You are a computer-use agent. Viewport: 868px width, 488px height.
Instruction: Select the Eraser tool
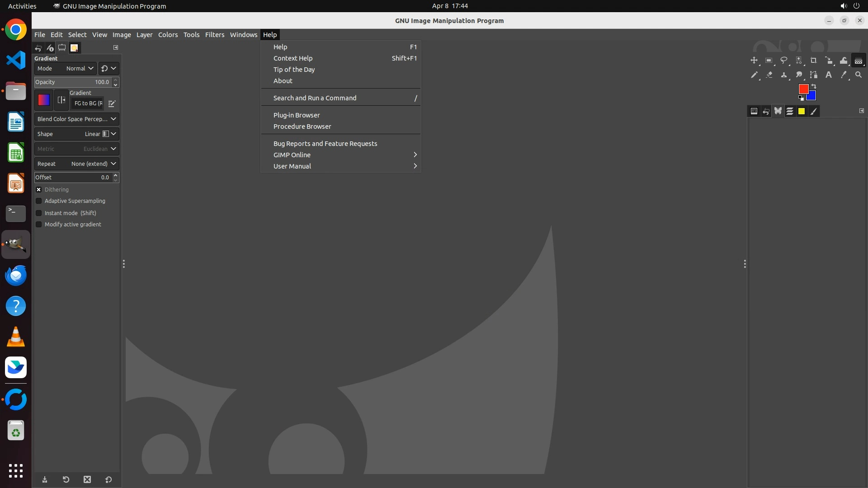coord(769,75)
